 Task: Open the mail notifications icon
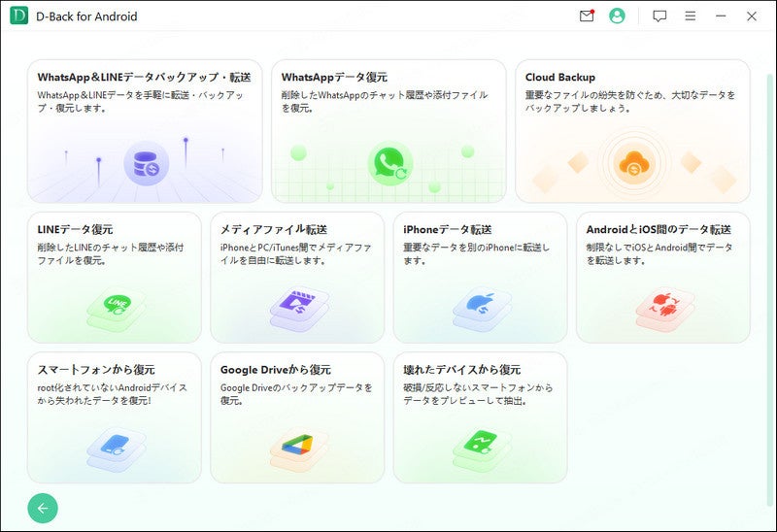[x=587, y=16]
